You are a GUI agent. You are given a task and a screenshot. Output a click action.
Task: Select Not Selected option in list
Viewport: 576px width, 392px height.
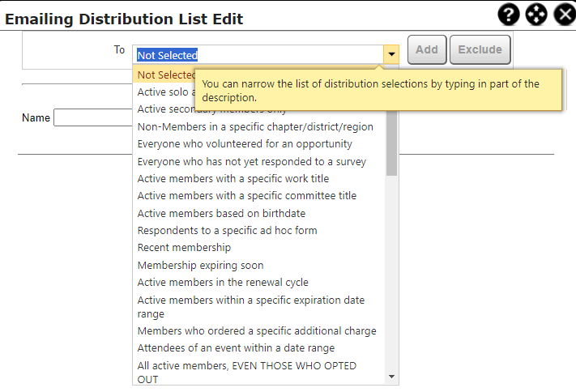click(x=164, y=75)
